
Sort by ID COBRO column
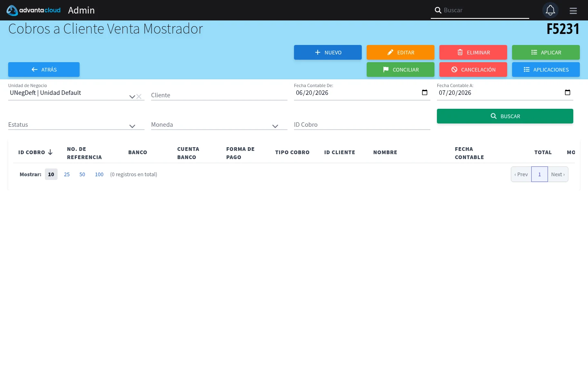pos(36,152)
